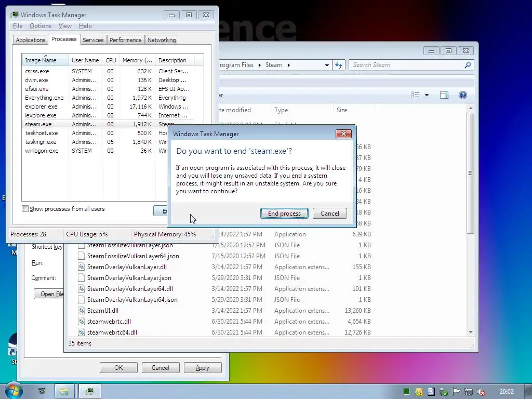The height and width of the screenshot is (399, 532).
Task: Switch to the Networking tab
Action: pyautogui.click(x=162, y=40)
